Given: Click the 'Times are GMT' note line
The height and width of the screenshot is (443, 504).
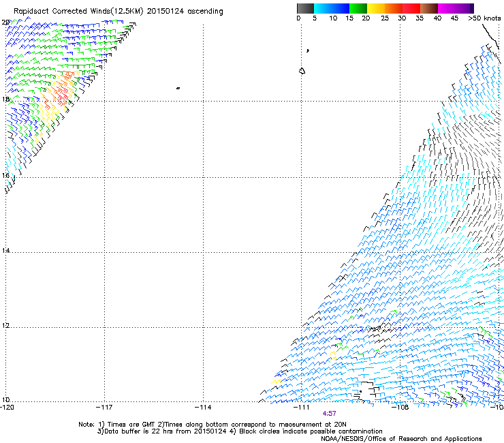Looking at the screenshot, I should click(x=212, y=425).
